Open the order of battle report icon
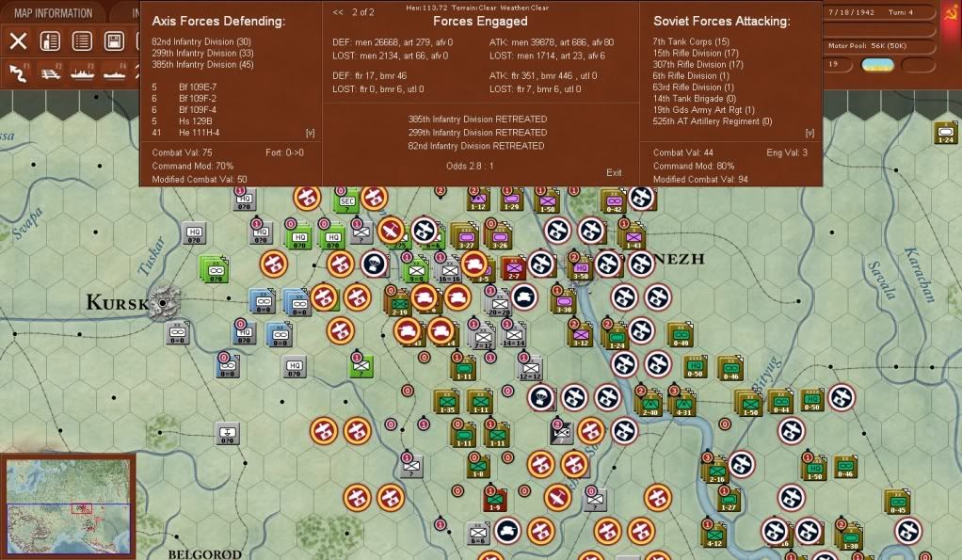Viewport: 962px width, 560px height. point(50,41)
